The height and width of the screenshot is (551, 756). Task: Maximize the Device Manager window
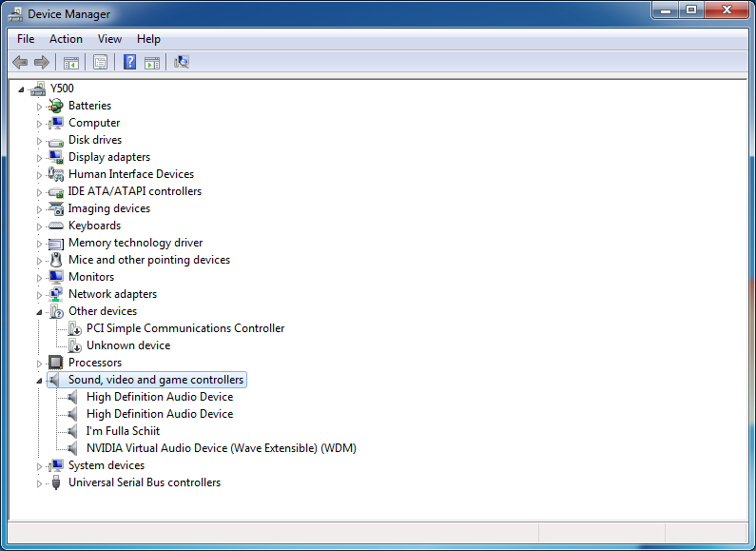(691, 10)
